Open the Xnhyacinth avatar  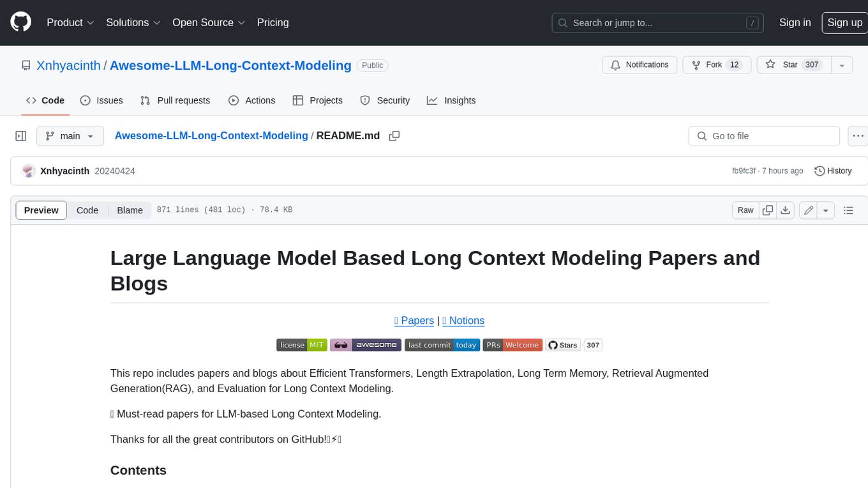click(x=28, y=171)
